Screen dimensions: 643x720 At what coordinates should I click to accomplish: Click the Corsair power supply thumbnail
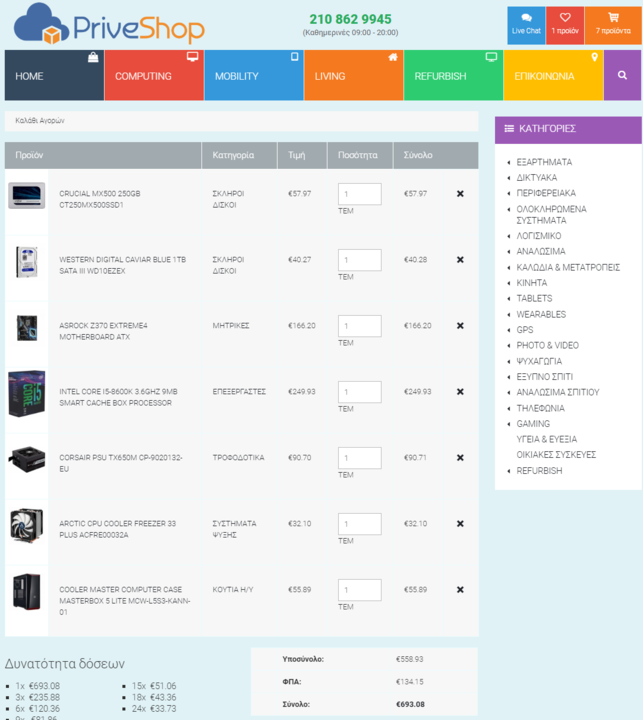point(27,459)
